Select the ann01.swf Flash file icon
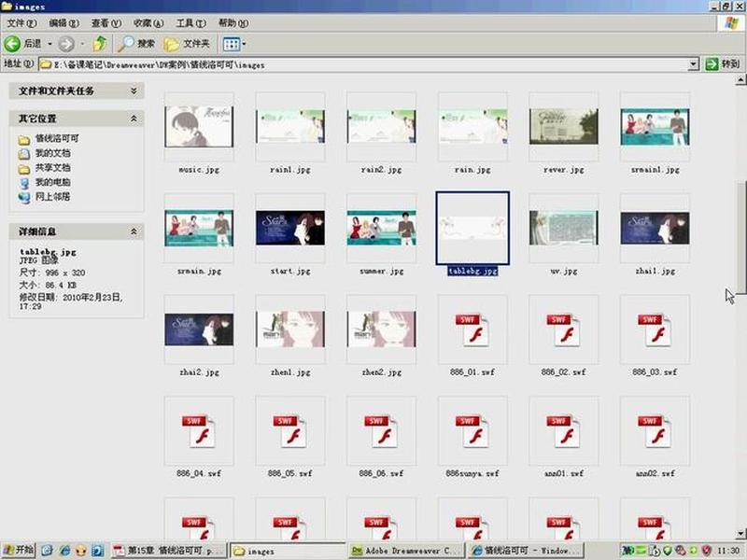This screenshot has width=747, height=560. click(x=564, y=431)
